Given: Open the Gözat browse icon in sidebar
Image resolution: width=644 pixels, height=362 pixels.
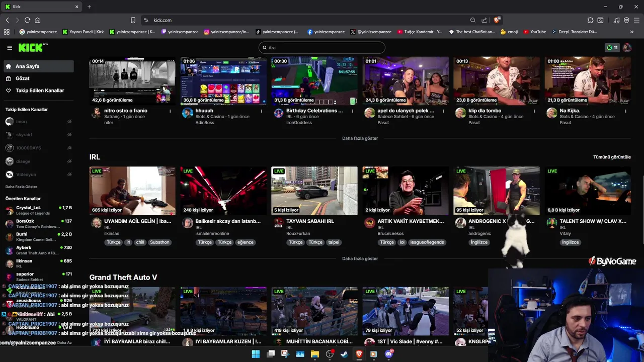Looking at the screenshot, I should 9,78.
